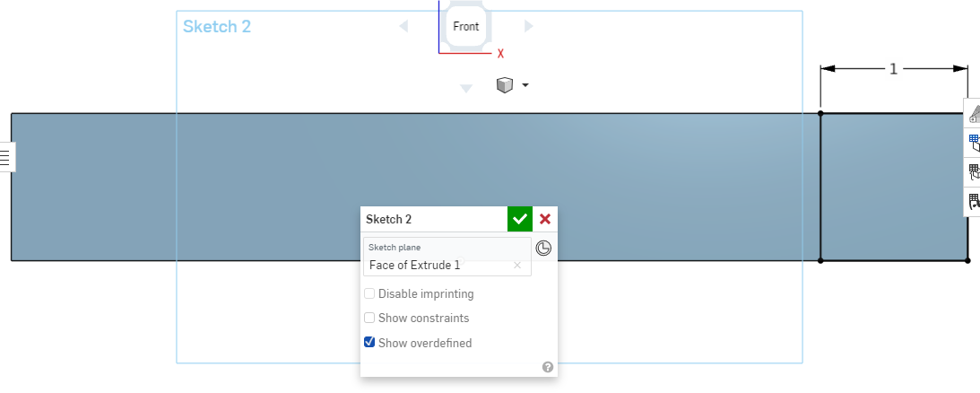Click the dimension value 1
The width and height of the screenshot is (980, 393).
point(893,68)
